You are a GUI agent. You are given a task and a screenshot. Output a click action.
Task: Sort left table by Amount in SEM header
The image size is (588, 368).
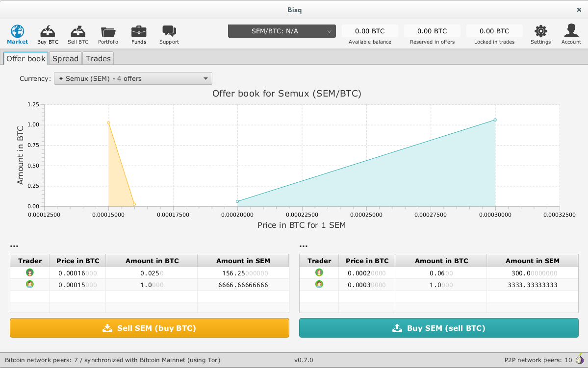tap(243, 261)
